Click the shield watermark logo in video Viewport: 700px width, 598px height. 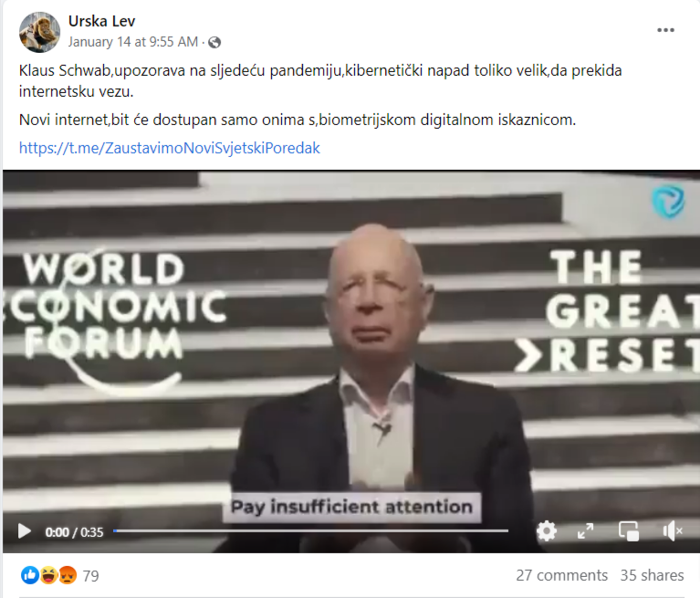[x=667, y=201]
